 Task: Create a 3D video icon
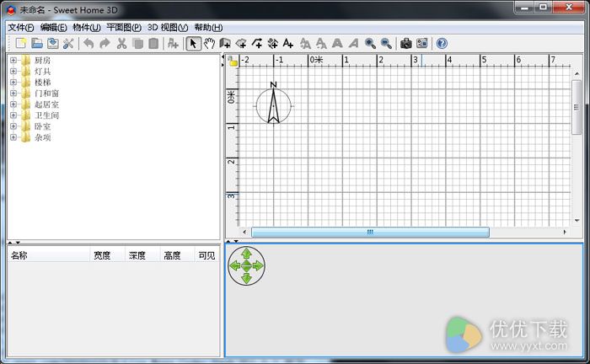[422, 44]
